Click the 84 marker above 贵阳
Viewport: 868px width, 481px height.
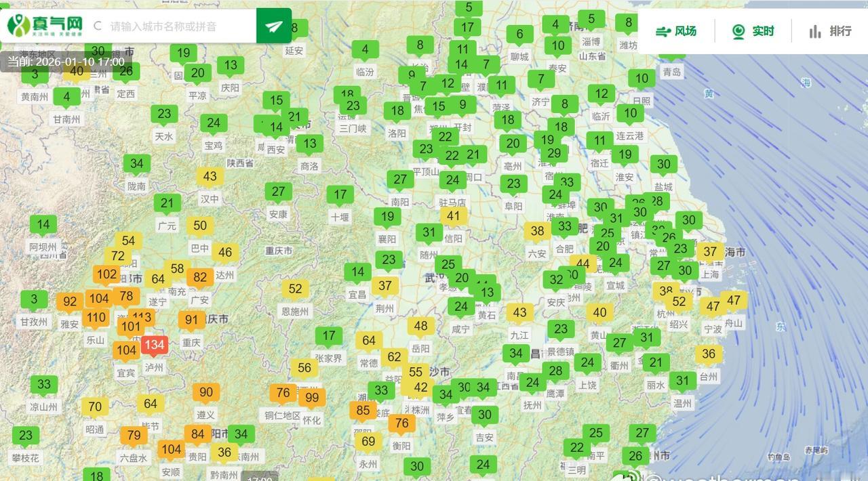coord(197,435)
